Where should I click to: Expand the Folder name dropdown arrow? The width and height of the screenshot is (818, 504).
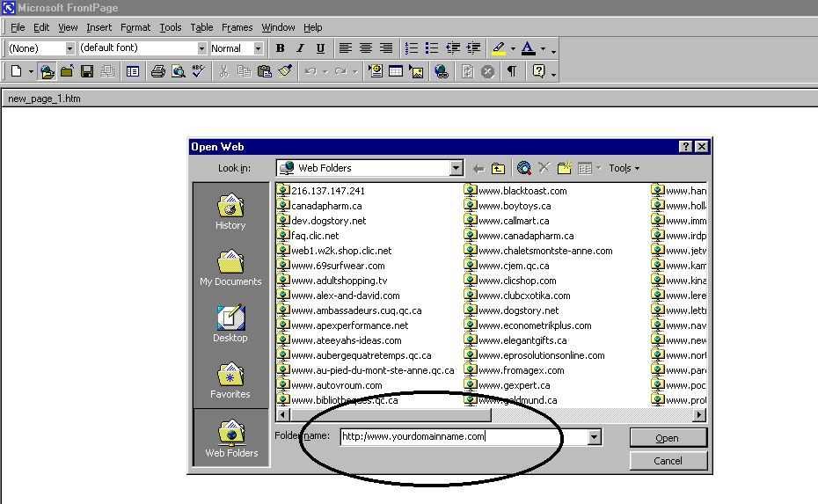[x=594, y=437]
